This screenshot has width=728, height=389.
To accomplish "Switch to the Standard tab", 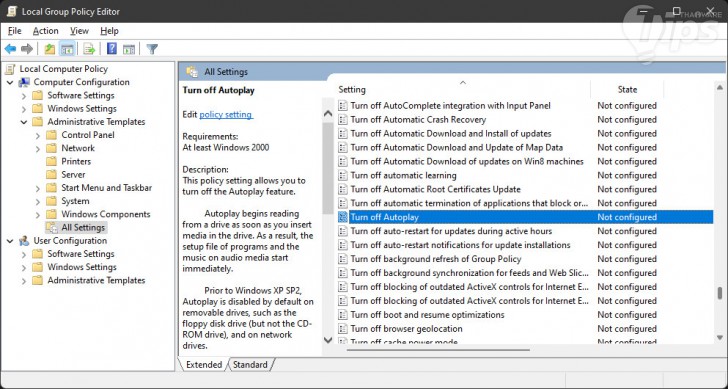I will coord(250,364).
